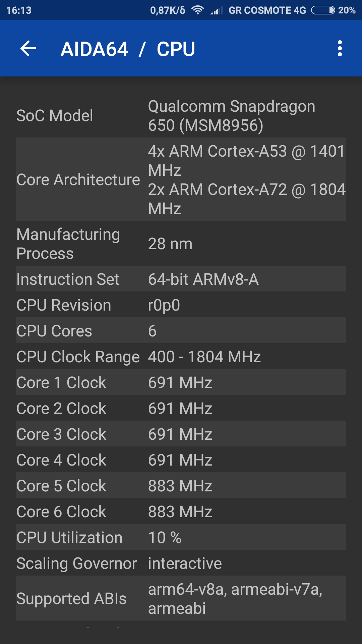
Task: Tap the 16:13 clock in status bar
Action: [x=19, y=10]
